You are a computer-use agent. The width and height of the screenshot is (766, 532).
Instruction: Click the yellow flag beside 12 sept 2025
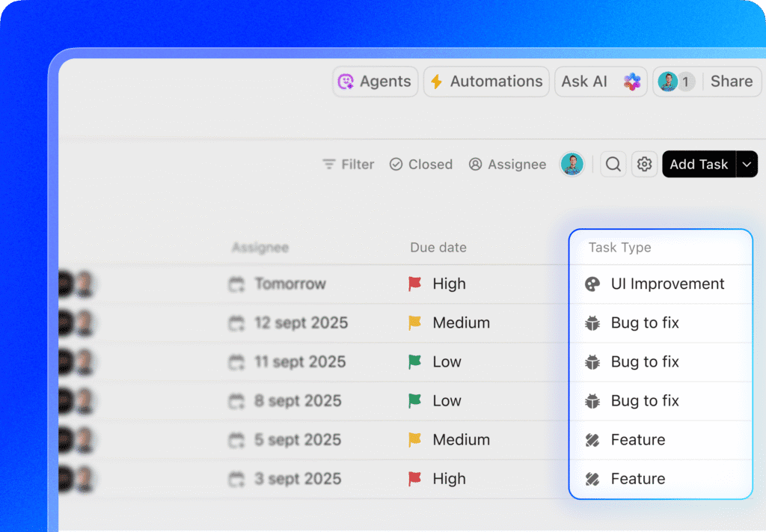414,323
